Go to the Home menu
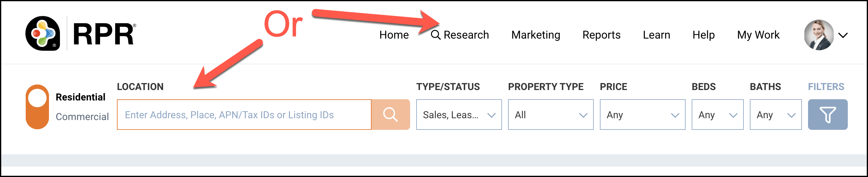This screenshot has width=868, height=177. 394,35
